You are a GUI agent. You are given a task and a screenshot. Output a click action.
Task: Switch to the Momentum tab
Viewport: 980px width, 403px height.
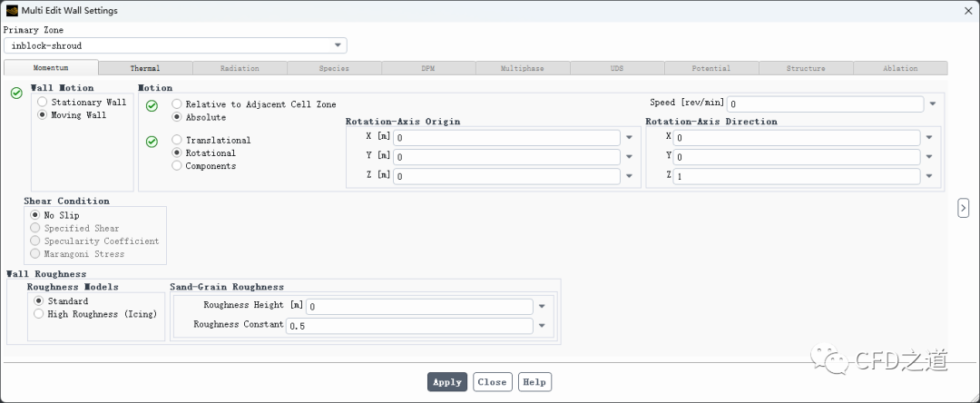click(51, 67)
